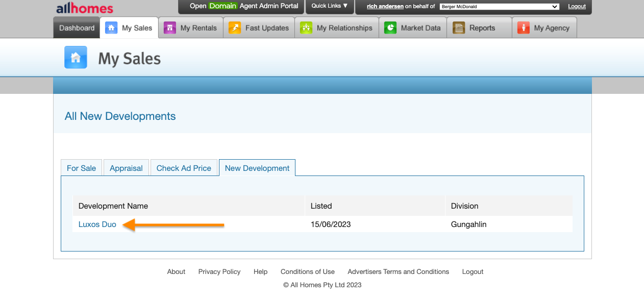This screenshot has height=301, width=644.
Task: Click the orange Fast Updates lightning icon
Action: tap(235, 28)
